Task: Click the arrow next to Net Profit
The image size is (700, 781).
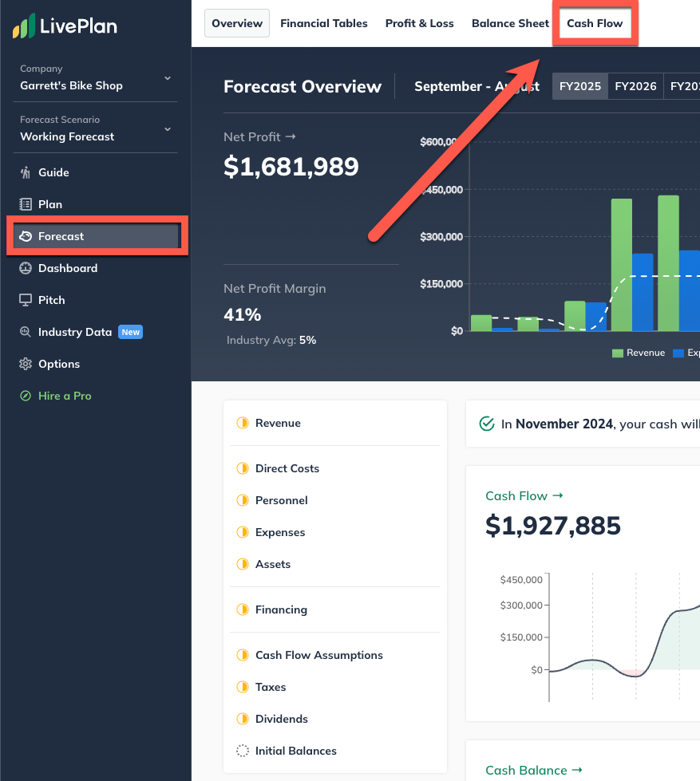Action: click(291, 136)
